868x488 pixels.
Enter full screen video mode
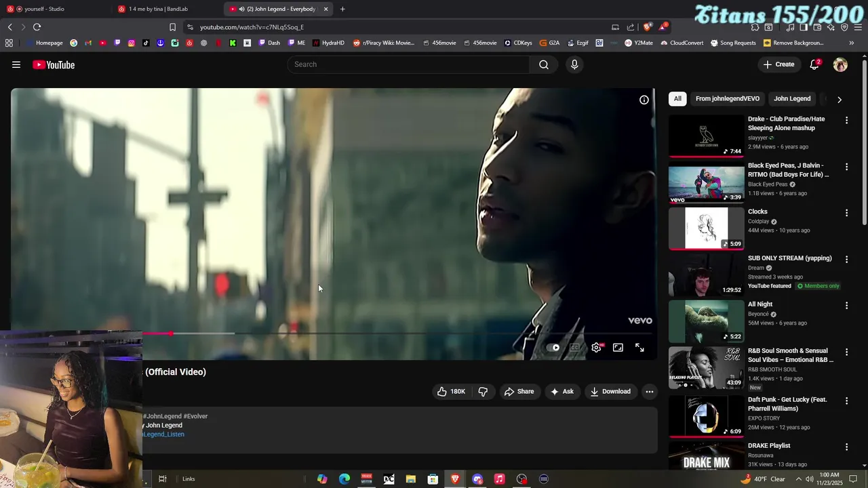639,348
